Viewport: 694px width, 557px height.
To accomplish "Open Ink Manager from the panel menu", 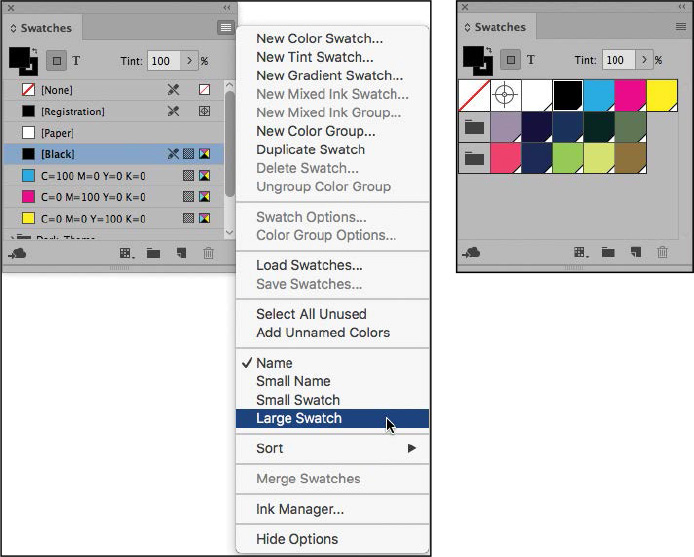I will 300,509.
